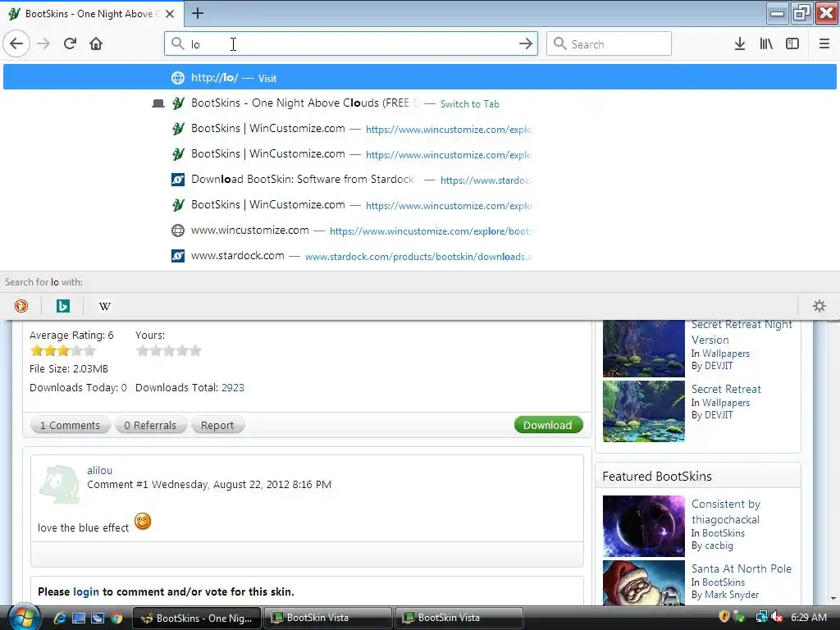Click the security shield tray icon
The width and height of the screenshot is (840, 630).
(x=724, y=617)
